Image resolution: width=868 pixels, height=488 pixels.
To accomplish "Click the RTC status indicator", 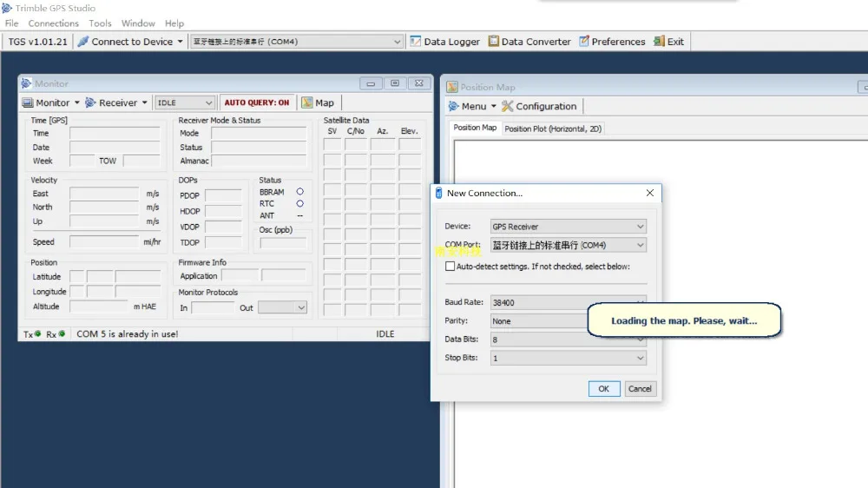I will tap(300, 204).
